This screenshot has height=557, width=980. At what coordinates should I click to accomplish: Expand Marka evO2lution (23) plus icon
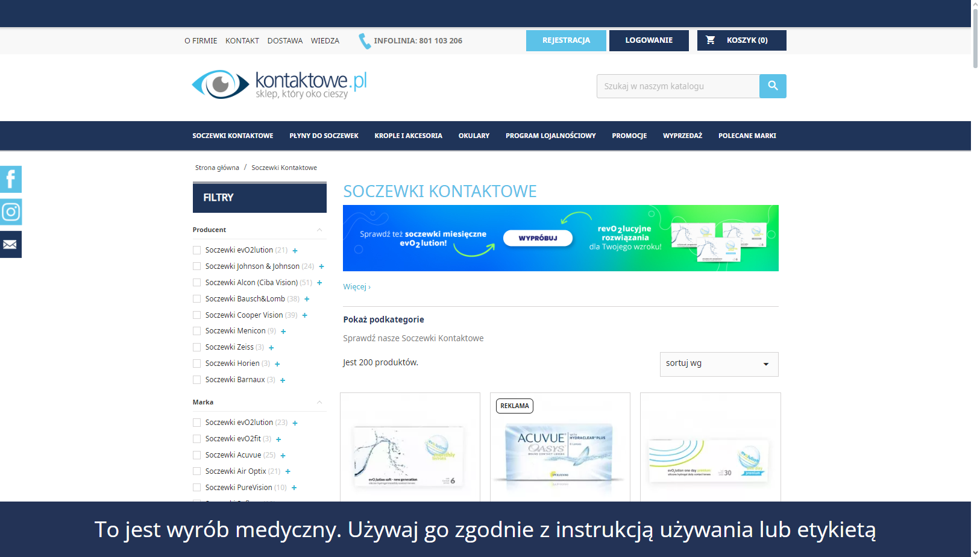295,423
